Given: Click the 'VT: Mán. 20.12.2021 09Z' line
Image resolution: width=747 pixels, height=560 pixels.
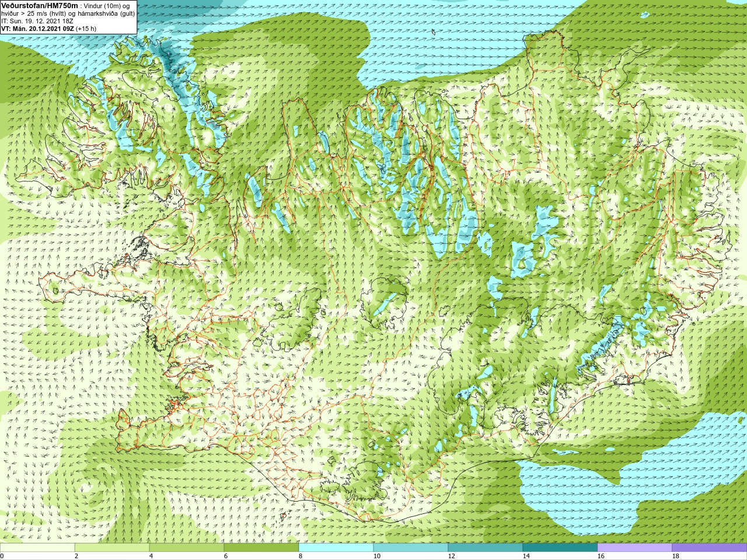Looking at the screenshot, I should click(x=37, y=29).
